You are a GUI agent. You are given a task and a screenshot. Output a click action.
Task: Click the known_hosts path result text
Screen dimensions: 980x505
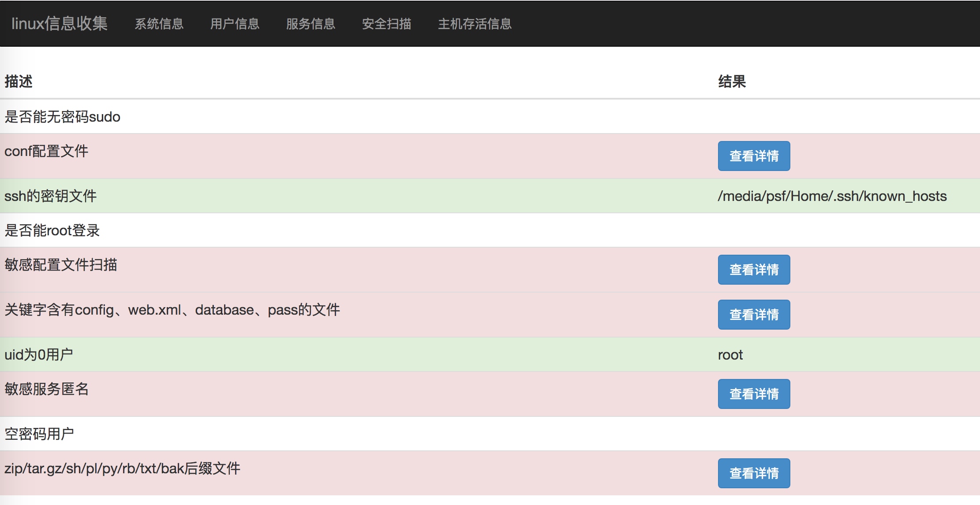(832, 196)
